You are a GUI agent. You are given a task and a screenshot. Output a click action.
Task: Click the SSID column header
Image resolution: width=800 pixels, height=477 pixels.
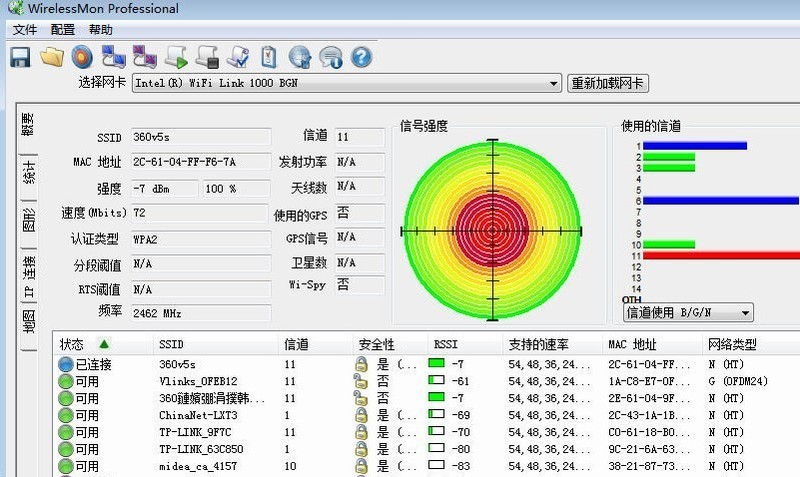click(215, 344)
